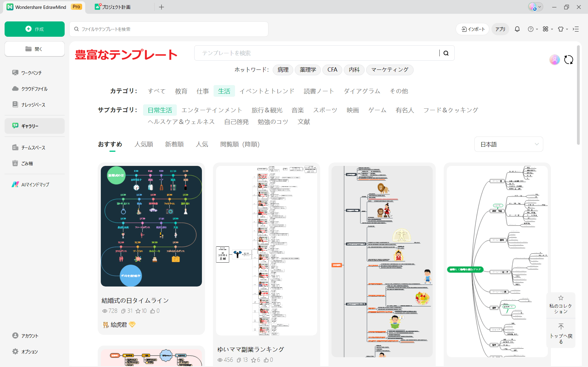Click the インポート button
The image size is (588, 367).
[x=472, y=29]
